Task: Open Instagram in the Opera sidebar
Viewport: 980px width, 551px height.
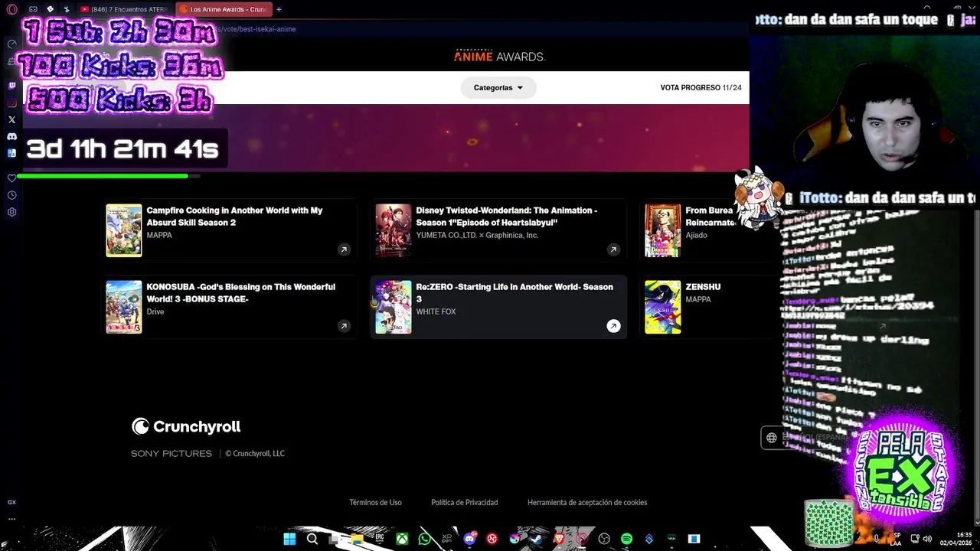Action: 11,103
